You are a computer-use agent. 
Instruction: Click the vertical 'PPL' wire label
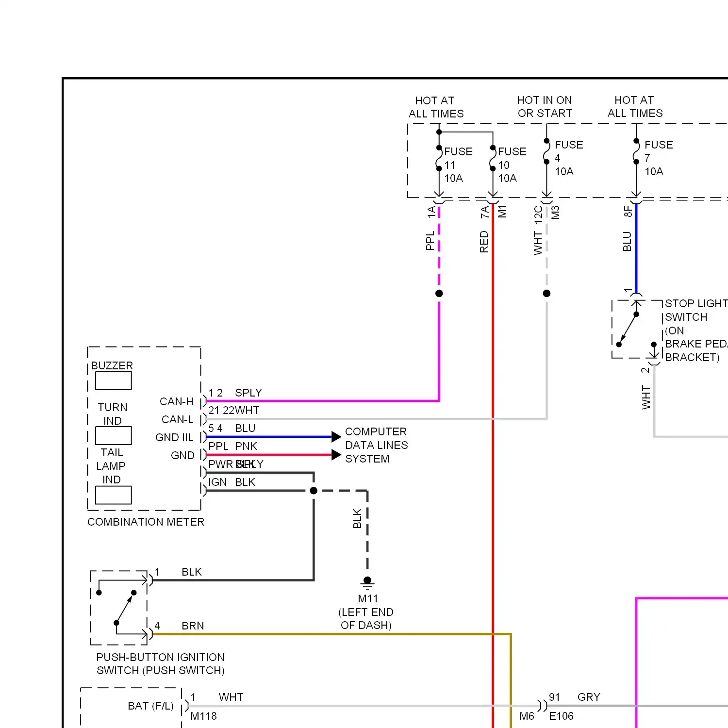pos(430,241)
